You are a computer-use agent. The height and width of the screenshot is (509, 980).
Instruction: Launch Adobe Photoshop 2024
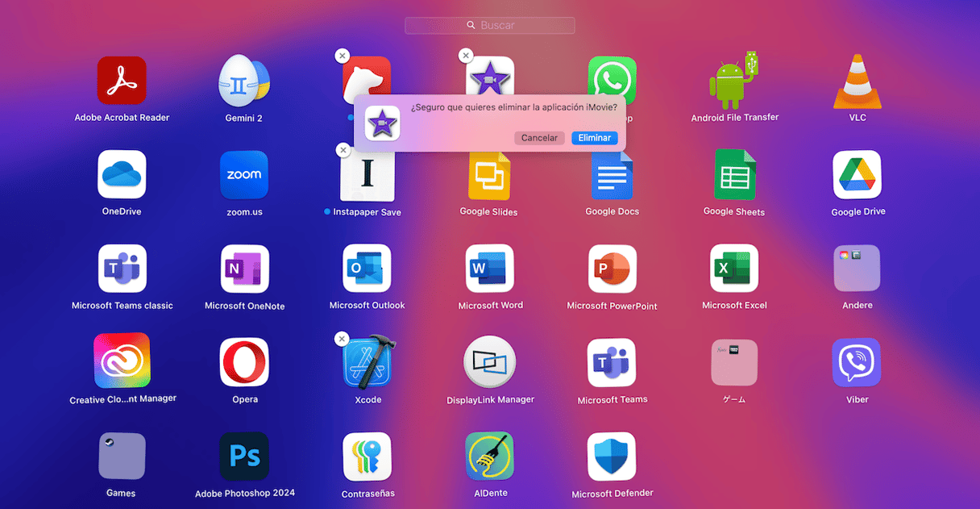pyautogui.click(x=244, y=457)
